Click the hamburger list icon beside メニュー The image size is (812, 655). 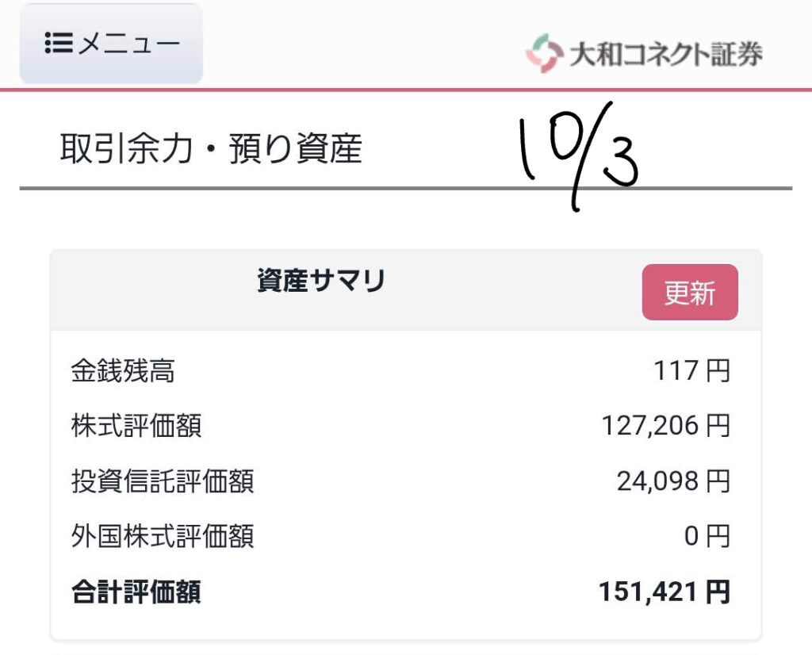click(x=59, y=43)
